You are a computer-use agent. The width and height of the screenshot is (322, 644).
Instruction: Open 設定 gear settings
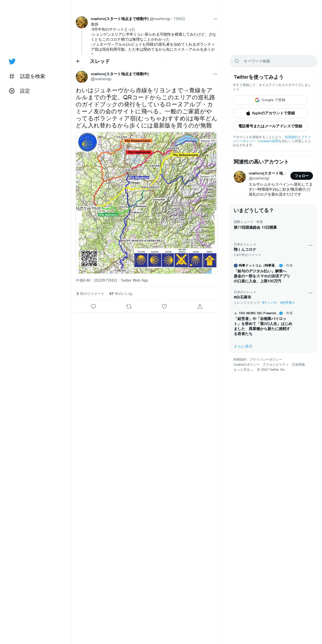[12, 91]
